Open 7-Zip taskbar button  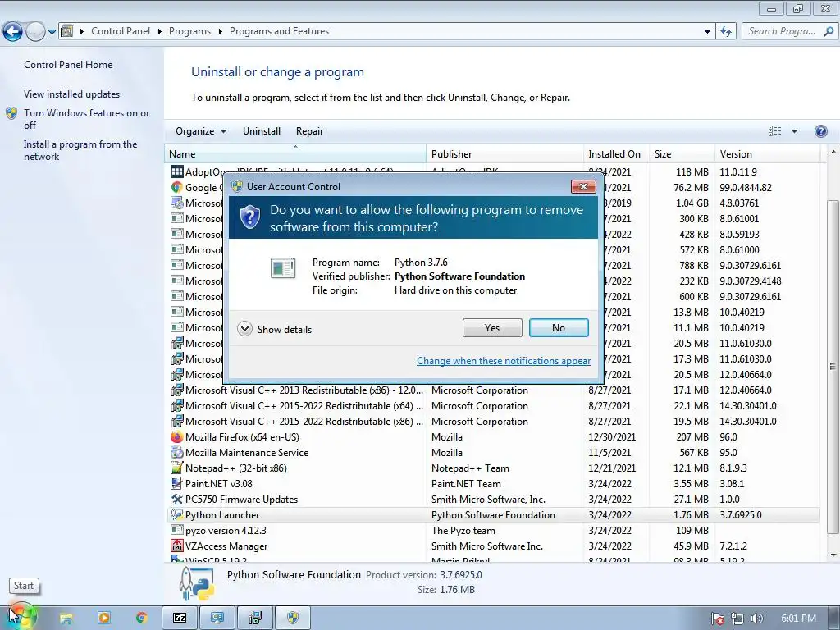click(x=180, y=619)
